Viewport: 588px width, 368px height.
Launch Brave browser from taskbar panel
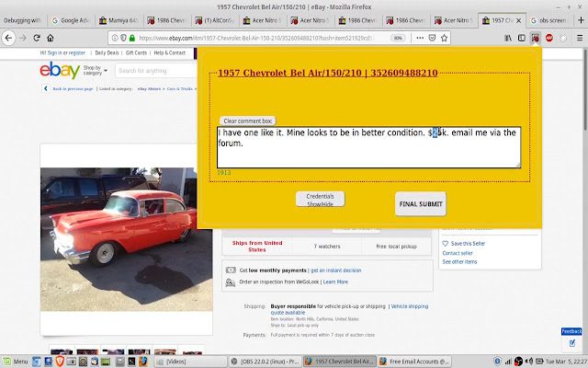60,362
